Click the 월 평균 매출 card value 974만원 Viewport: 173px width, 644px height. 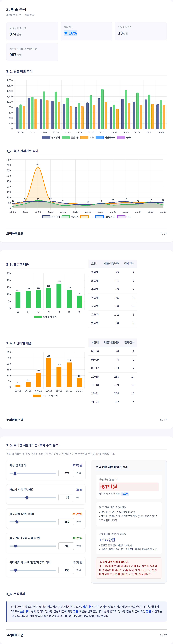pos(15,34)
